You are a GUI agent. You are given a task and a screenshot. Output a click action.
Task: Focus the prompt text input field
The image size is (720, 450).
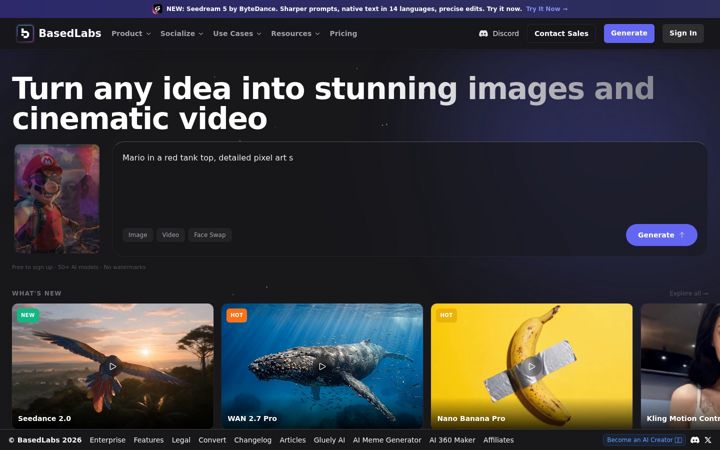(x=410, y=186)
